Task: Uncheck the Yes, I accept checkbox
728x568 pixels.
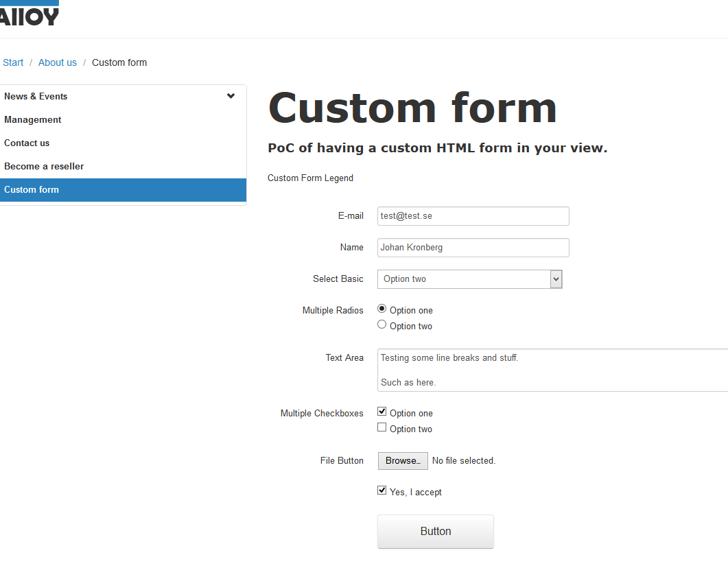Action: [x=381, y=490]
